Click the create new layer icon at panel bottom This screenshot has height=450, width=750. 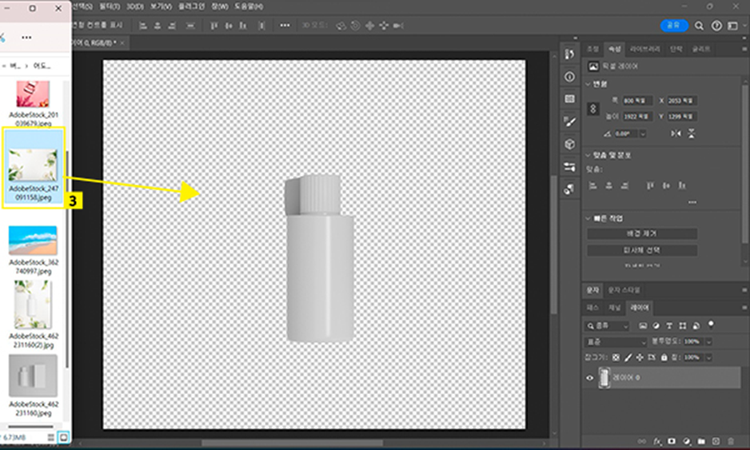(717, 440)
